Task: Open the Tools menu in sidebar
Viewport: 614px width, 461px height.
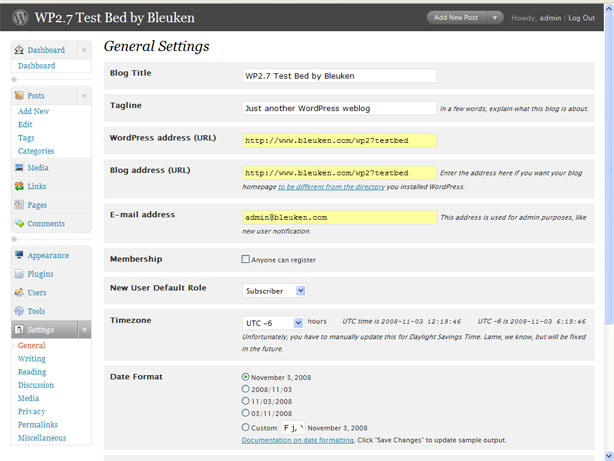Action: click(x=36, y=311)
